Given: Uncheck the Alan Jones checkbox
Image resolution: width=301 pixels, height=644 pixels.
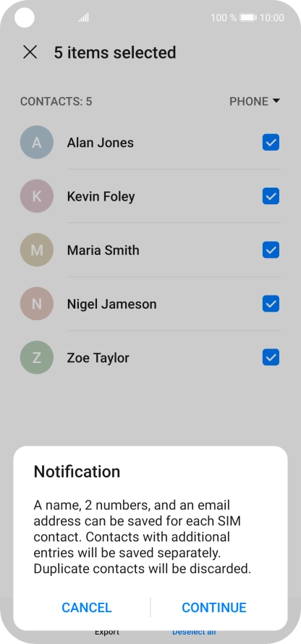Looking at the screenshot, I should (x=271, y=143).
